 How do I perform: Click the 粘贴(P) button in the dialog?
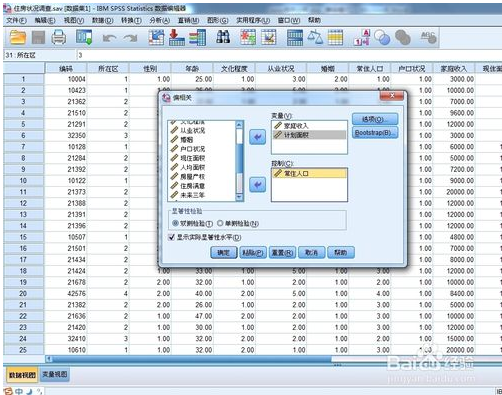point(253,253)
